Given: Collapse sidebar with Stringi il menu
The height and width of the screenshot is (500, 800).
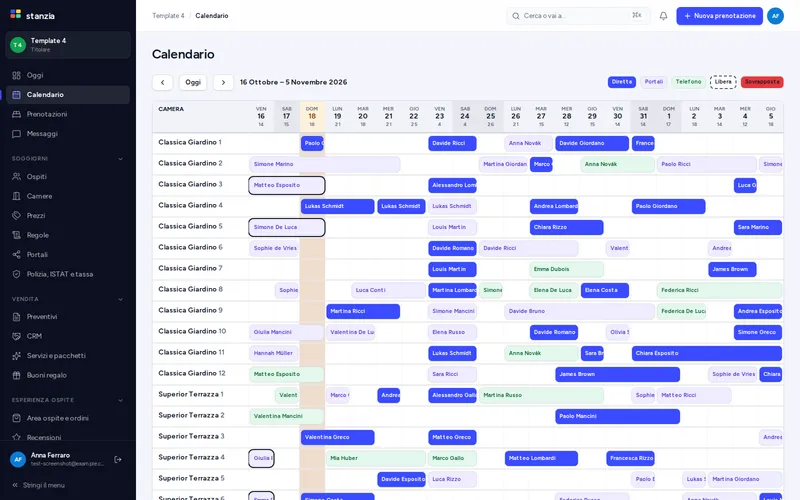Looking at the screenshot, I should click(39, 485).
